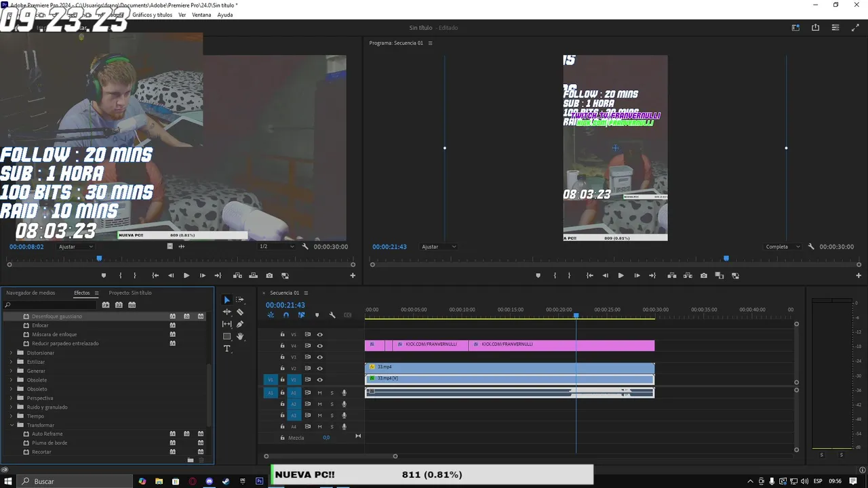
Task: Filter Accelerated Effects in Effects panel
Action: pyautogui.click(x=106, y=305)
